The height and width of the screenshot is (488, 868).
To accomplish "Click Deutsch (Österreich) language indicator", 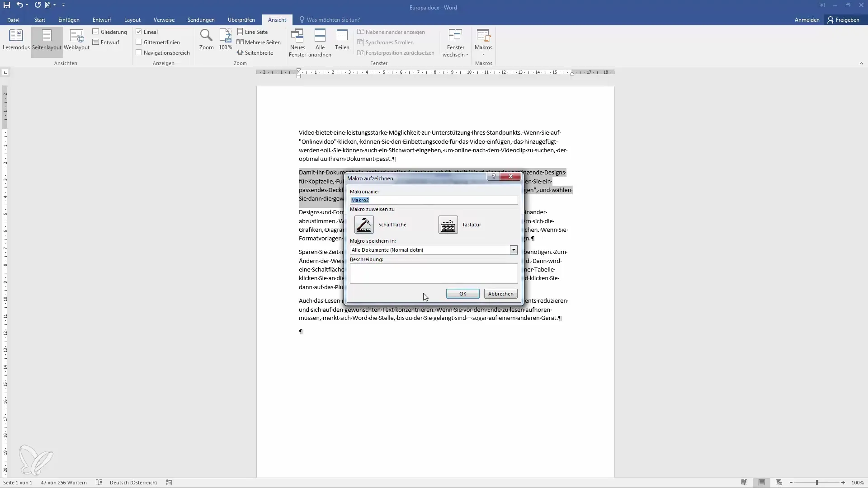I will pyautogui.click(x=133, y=483).
